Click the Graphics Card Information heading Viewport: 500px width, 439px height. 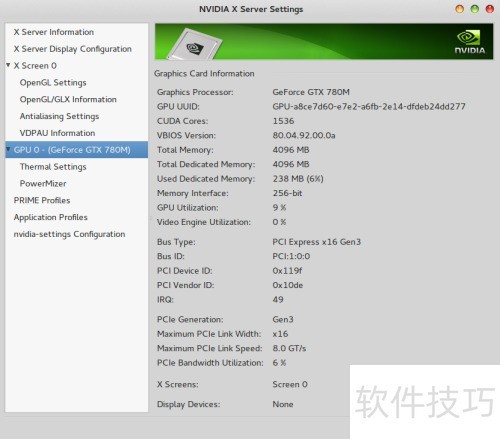coord(204,74)
